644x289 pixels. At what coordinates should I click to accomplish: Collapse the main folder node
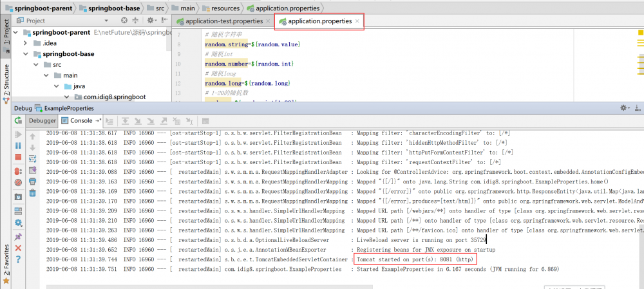[x=46, y=75]
